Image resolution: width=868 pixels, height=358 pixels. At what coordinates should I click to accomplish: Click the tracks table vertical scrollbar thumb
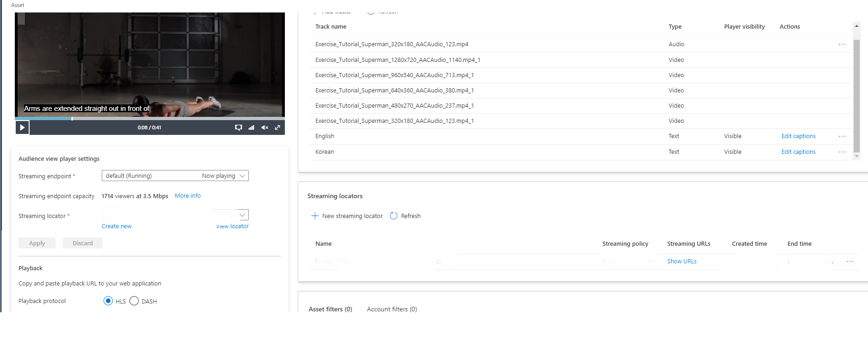click(856, 96)
